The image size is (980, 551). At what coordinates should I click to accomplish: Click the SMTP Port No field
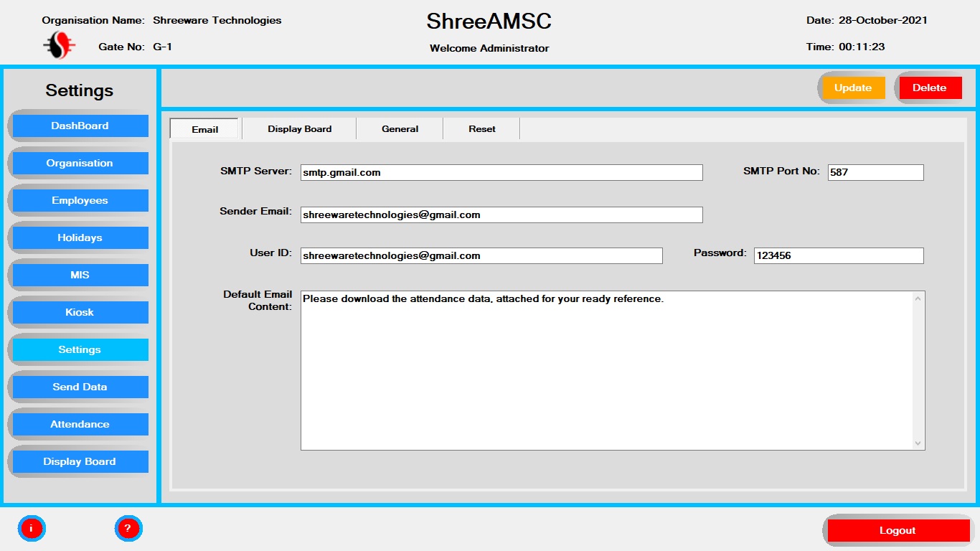point(876,172)
